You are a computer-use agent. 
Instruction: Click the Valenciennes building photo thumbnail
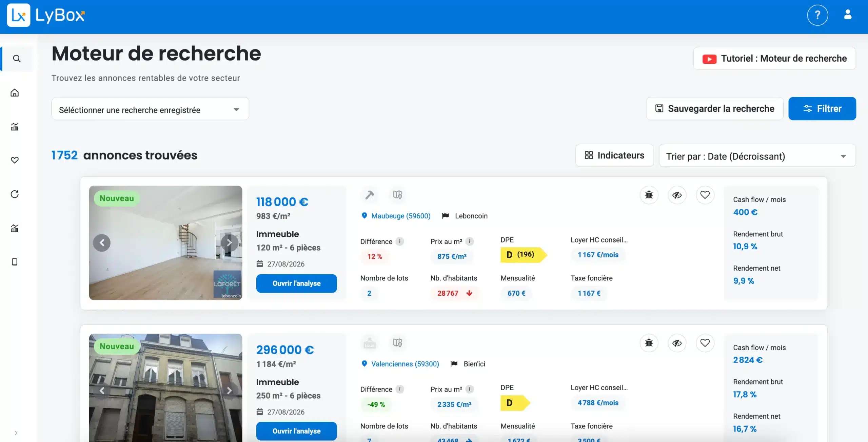pyautogui.click(x=165, y=388)
